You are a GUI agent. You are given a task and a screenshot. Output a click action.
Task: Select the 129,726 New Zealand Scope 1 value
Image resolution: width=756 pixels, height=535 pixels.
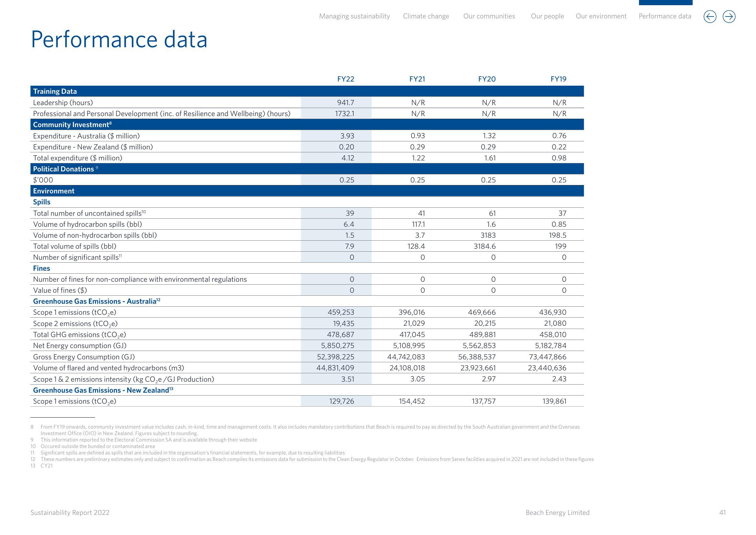pyautogui.click(x=342, y=401)
